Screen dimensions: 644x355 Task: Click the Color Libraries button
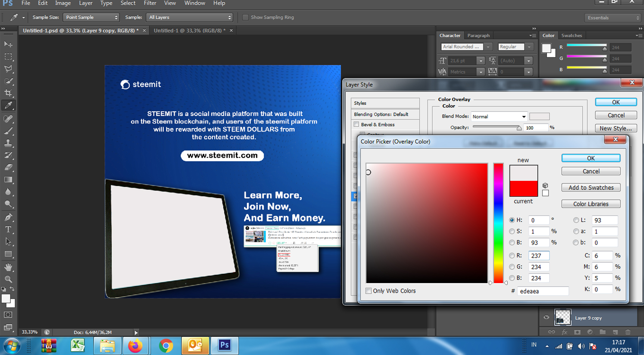click(x=591, y=204)
